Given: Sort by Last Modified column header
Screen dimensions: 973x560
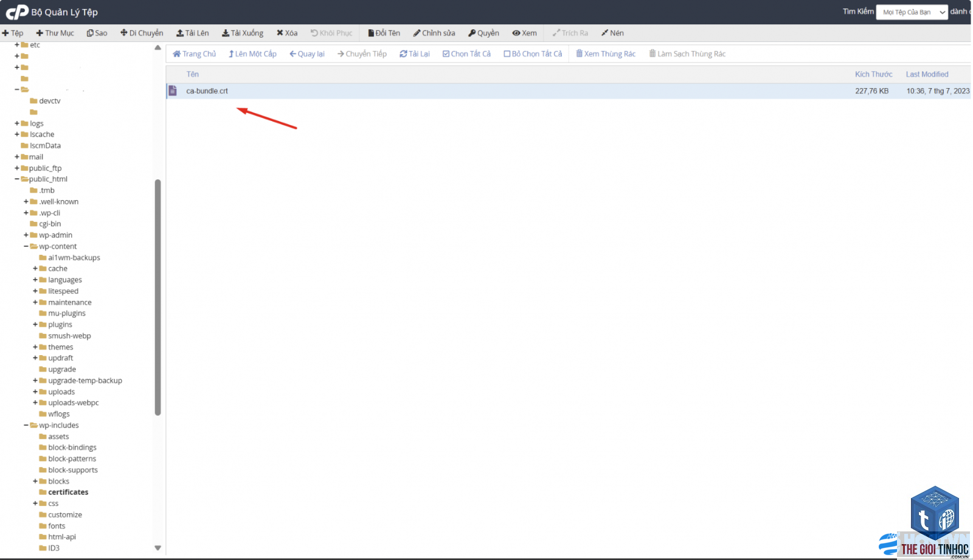Looking at the screenshot, I should [x=927, y=74].
